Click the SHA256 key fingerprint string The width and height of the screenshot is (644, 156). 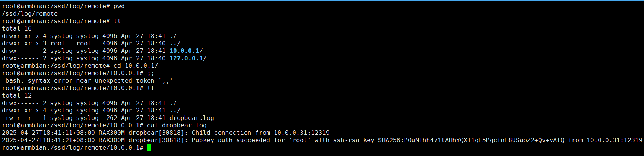click(x=471, y=140)
